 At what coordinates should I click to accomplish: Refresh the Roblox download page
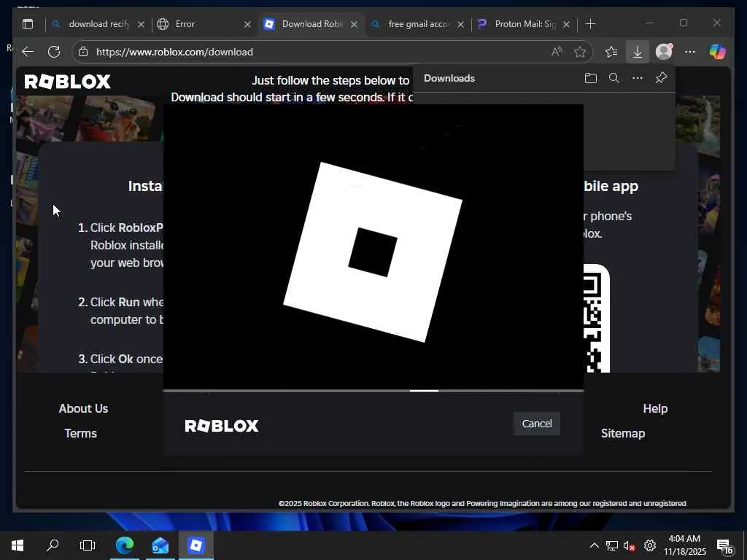coord(54,52)
